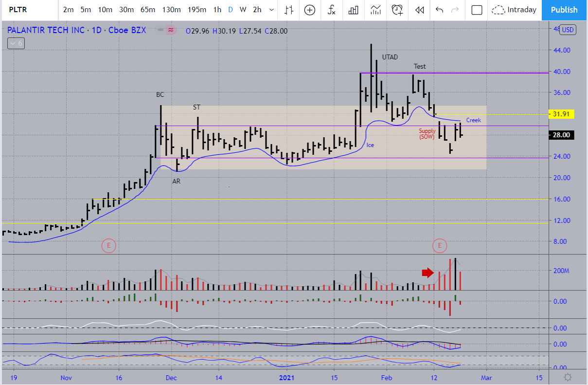Open the Indicators fx menu
Image resolution: width=588 pixels, height=385 pixels.
point(332,10)
